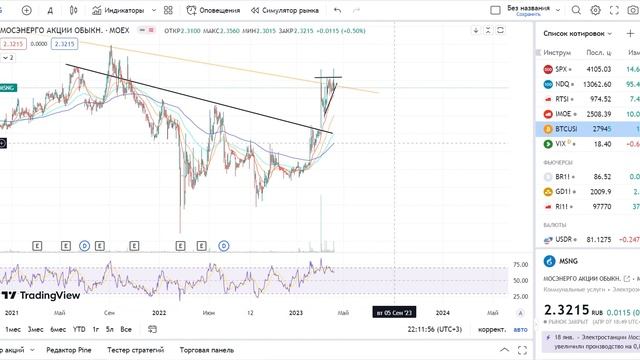Click the first D dividend marker on chart
This screenshot has height=360, width=640.
point(84,246)
